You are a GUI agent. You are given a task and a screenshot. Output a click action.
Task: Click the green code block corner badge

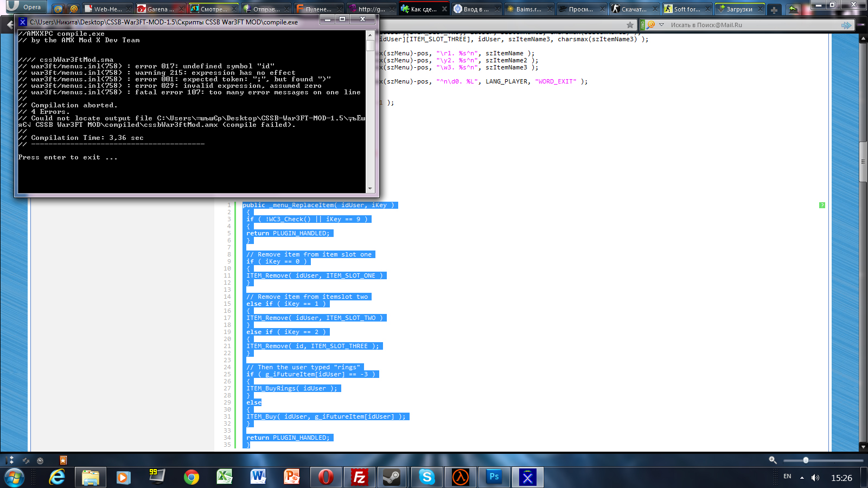click(822, 205)
